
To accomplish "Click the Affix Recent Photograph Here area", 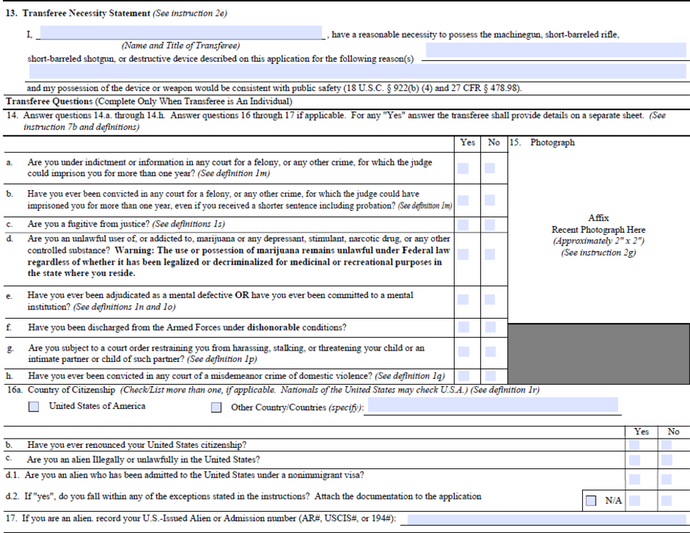I will pos(598,235).
